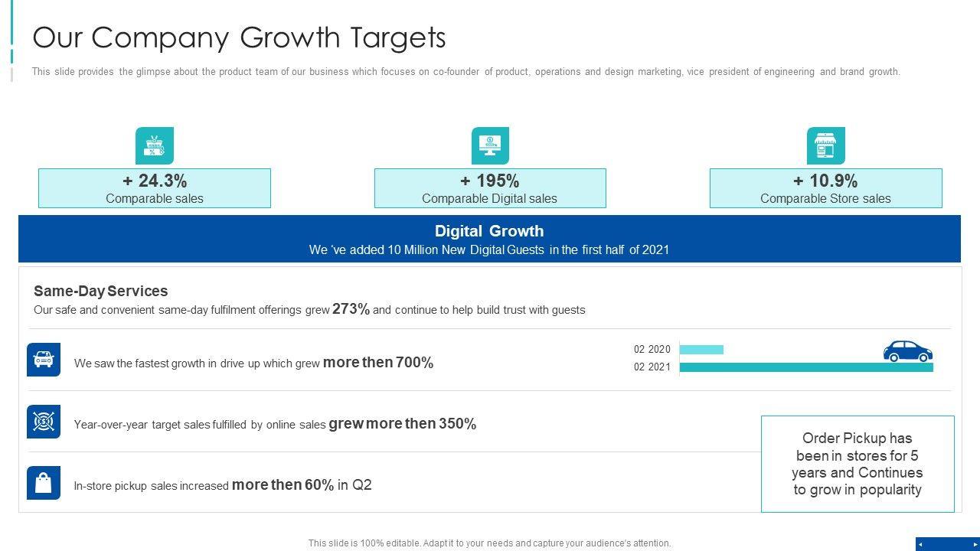Click the +24.3% Comparable sales box
Screen dimensions: 980x551
click(155, 188)
